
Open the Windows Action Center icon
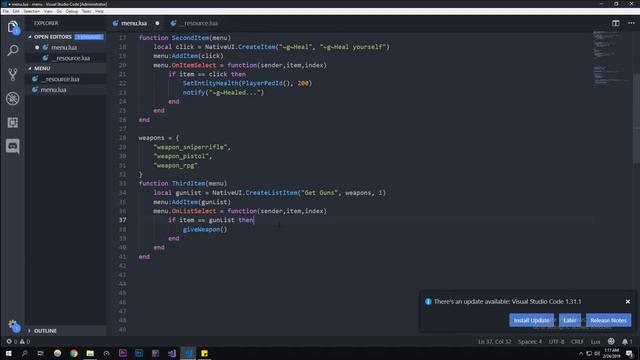[x=629, y=353]
